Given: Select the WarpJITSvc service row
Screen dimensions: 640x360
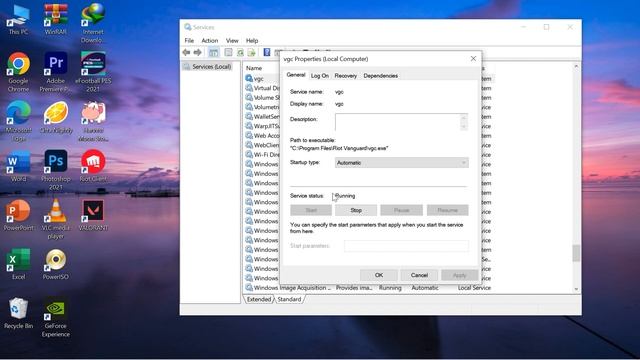Looking at the screenshot, I should [262, 126].
